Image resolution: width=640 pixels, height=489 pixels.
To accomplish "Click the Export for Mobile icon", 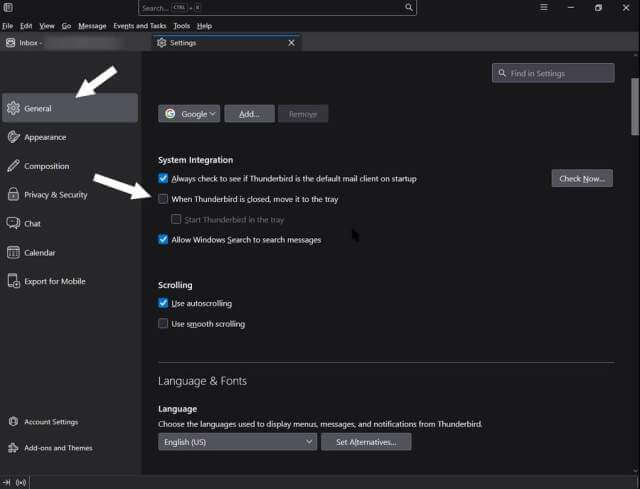I will click(x=13, y=281).
